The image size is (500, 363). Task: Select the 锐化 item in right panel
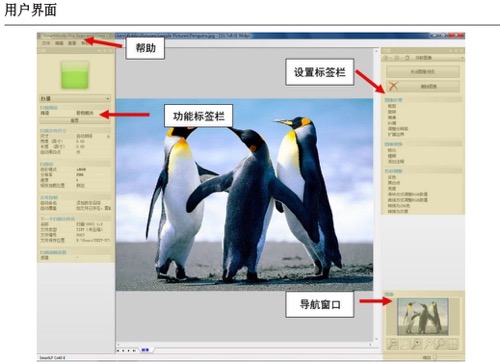[392, 150]
